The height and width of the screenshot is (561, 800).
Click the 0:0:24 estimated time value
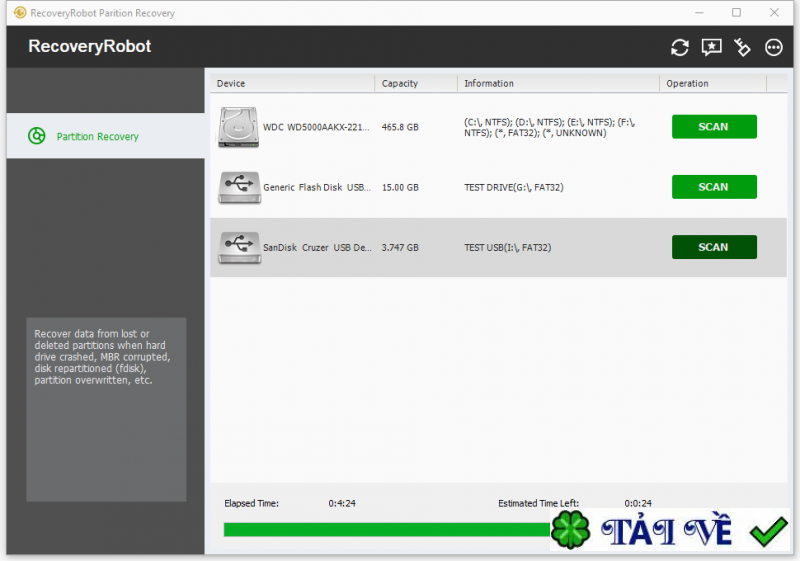coord(638,503)
